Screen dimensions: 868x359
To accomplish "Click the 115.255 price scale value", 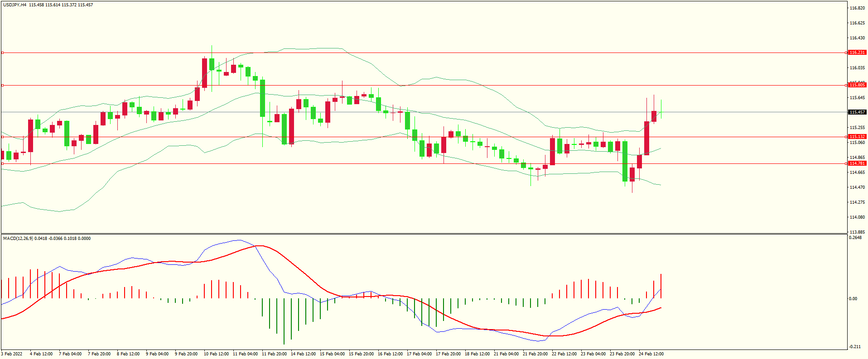I will (857, 128).
